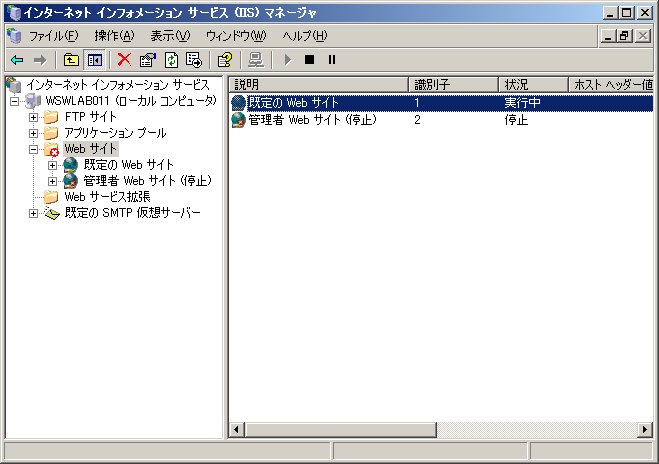Pause the site with the Pause button
Viewport: 659px width, 464px height.
[332, 60]
